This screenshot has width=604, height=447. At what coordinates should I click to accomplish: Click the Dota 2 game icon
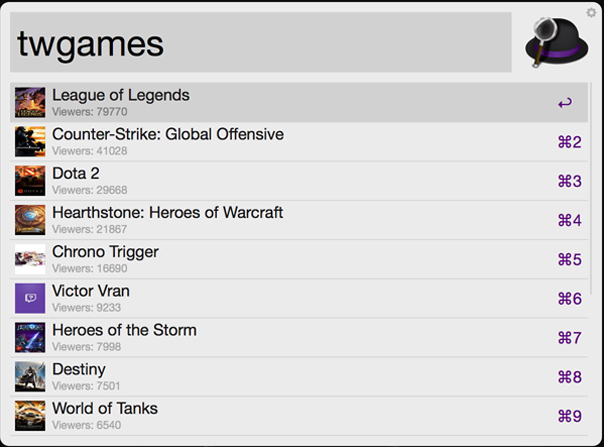(x=30, y=181)
